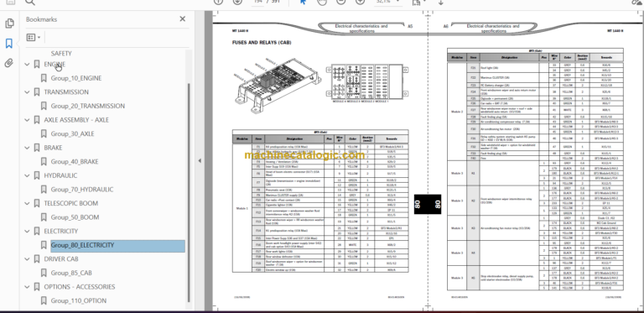644x313 pixels.
Task: Collapse the AXLE ASSEMBLY - AXLE chevron
Action: pos(27,120)
